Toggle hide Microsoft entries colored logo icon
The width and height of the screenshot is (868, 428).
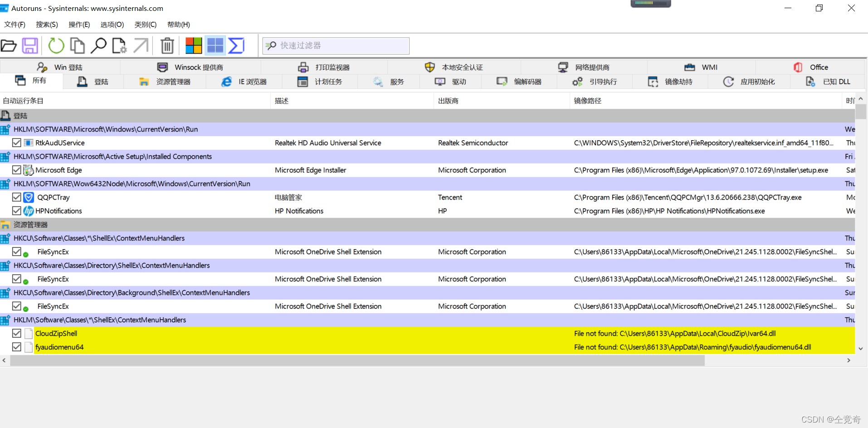coord(194,45)
